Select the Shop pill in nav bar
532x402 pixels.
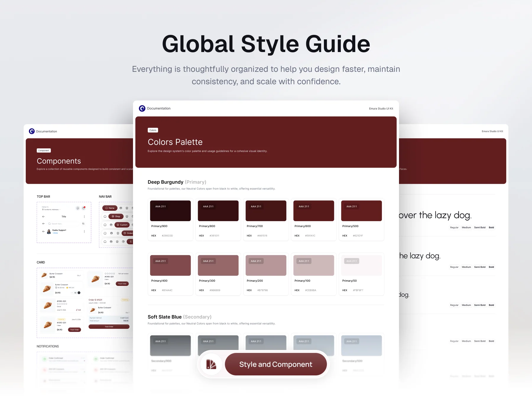pyautogui.click(x=116, y=216)
